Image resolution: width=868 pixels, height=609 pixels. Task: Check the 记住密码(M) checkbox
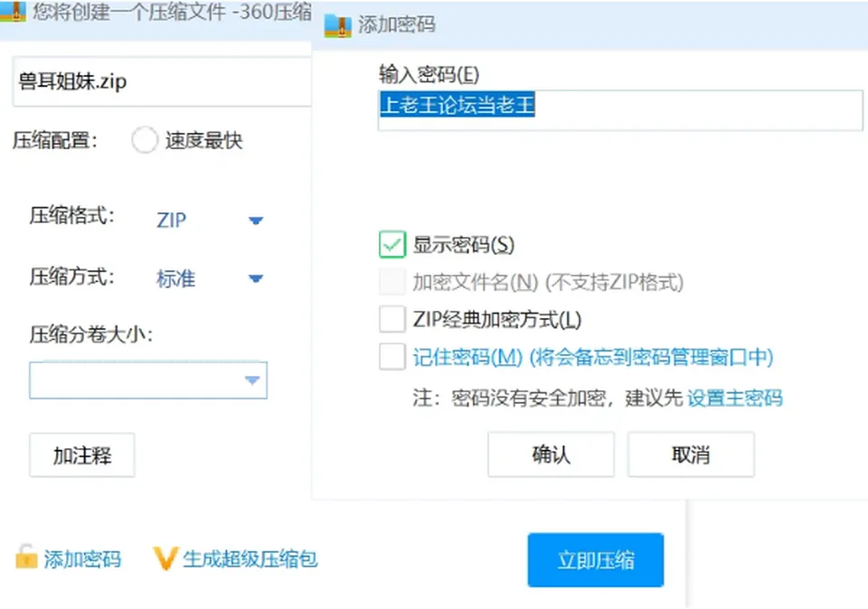pos(392,357)
